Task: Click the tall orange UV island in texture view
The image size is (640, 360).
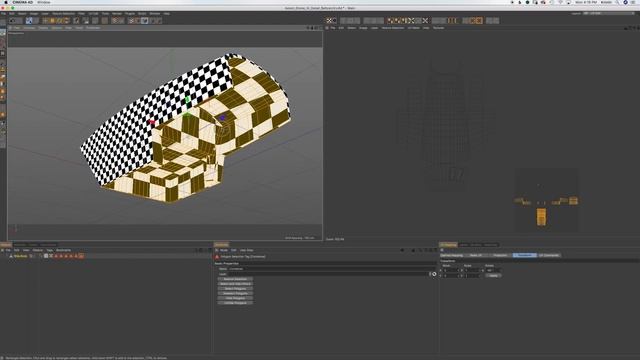Action: pos(541,217)
